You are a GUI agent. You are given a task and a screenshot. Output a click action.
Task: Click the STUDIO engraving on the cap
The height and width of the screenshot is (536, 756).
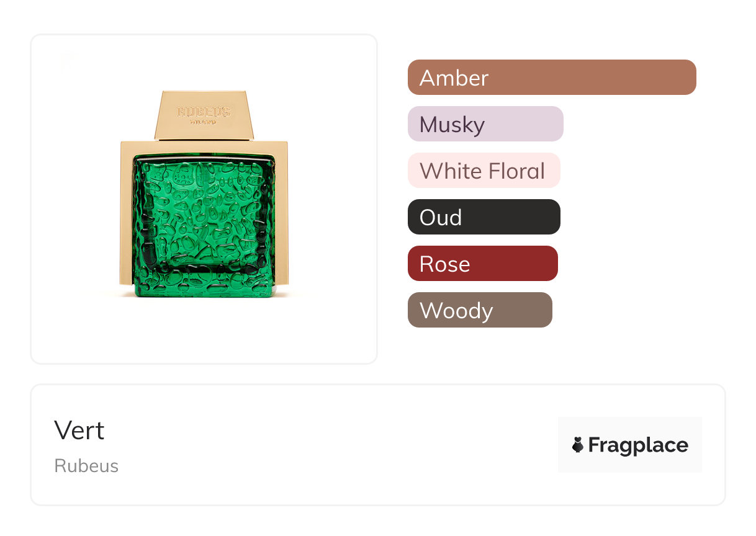(x=204, y=123)
